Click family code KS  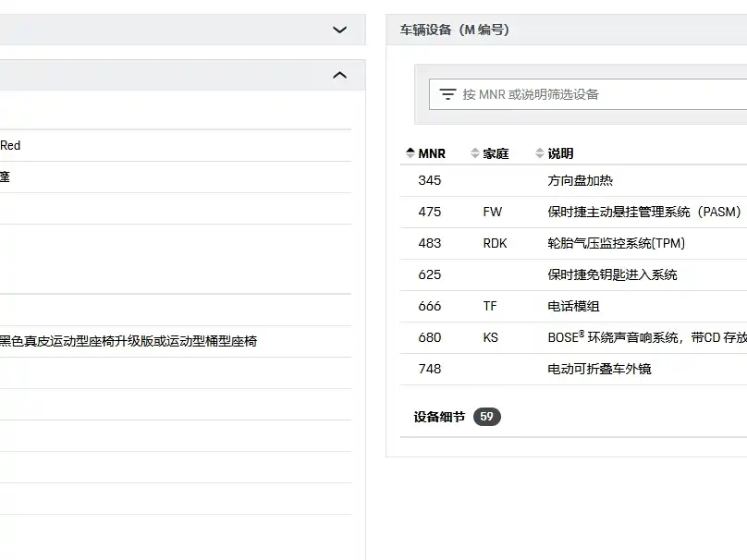491,337
